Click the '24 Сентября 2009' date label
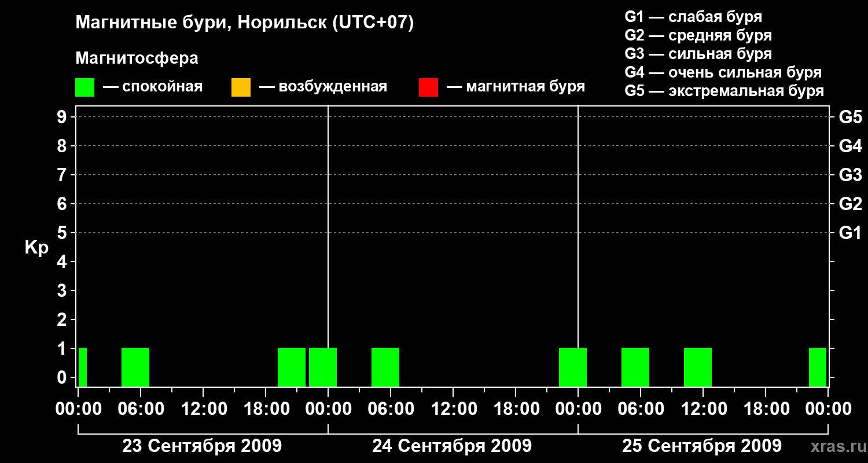The image size is (868, 463). tap(452, 446)
